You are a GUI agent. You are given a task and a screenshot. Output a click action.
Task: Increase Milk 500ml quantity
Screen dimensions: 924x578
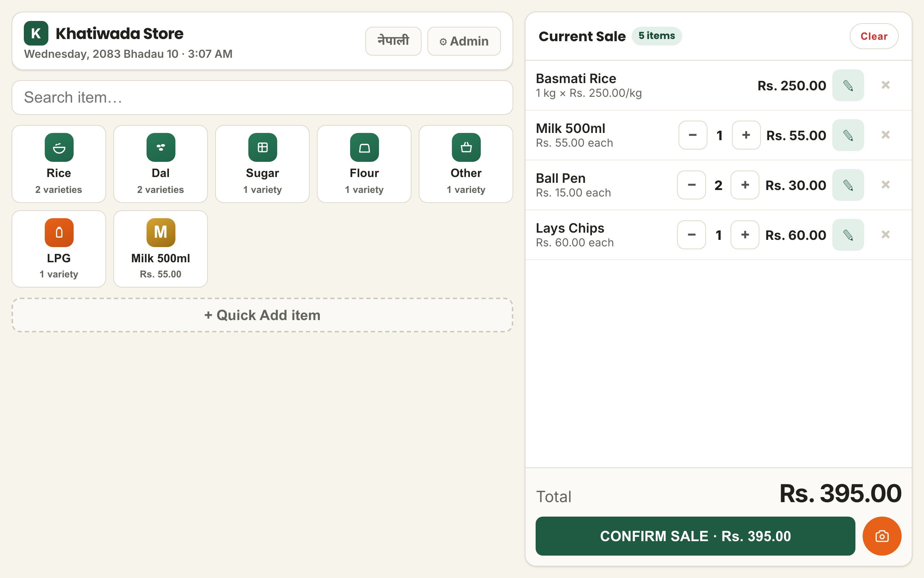746,135
